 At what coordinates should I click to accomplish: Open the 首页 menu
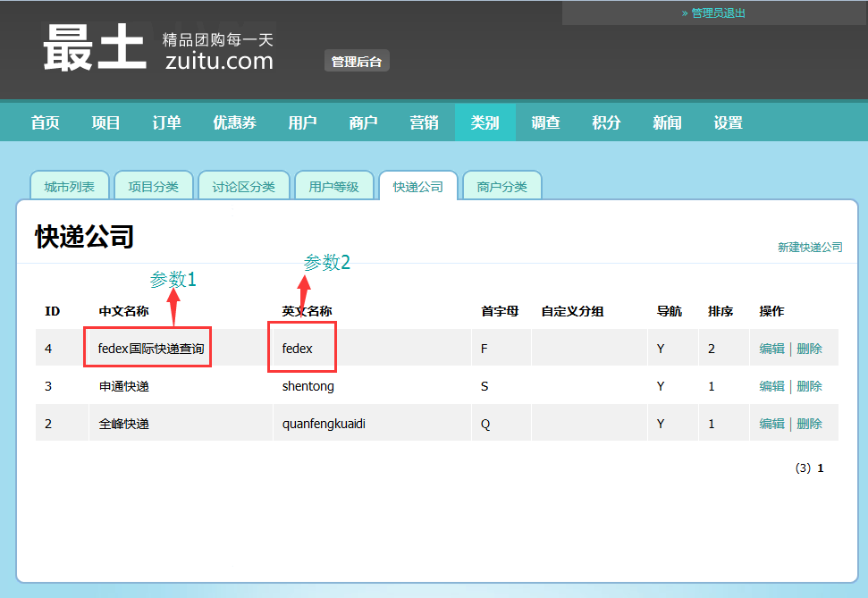click(x=46, y=122)
